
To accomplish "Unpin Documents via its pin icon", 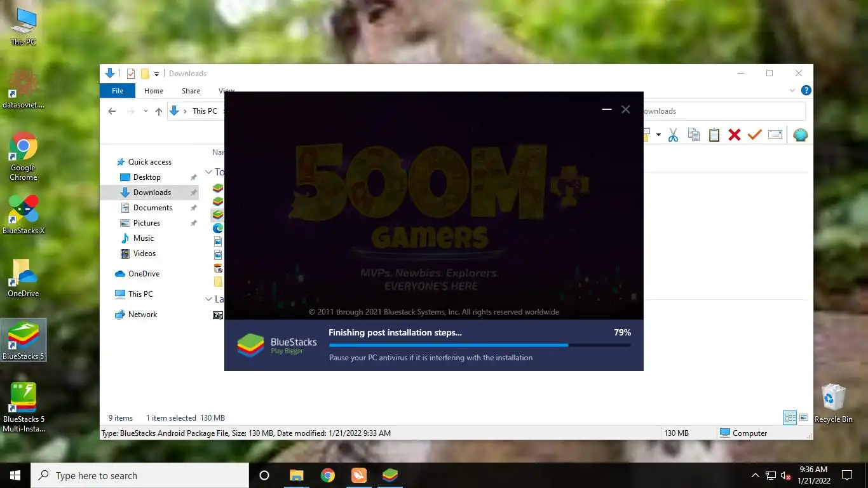I will [193, 208].
